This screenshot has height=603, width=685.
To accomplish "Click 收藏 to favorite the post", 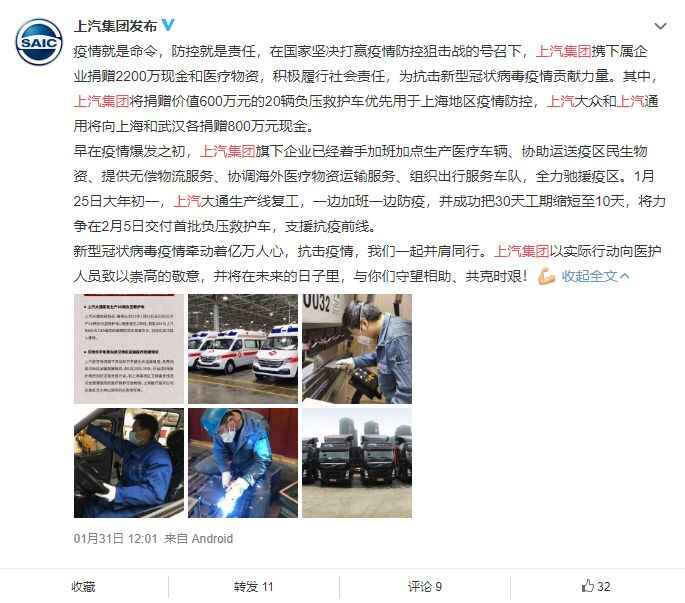I will [83, 586].
